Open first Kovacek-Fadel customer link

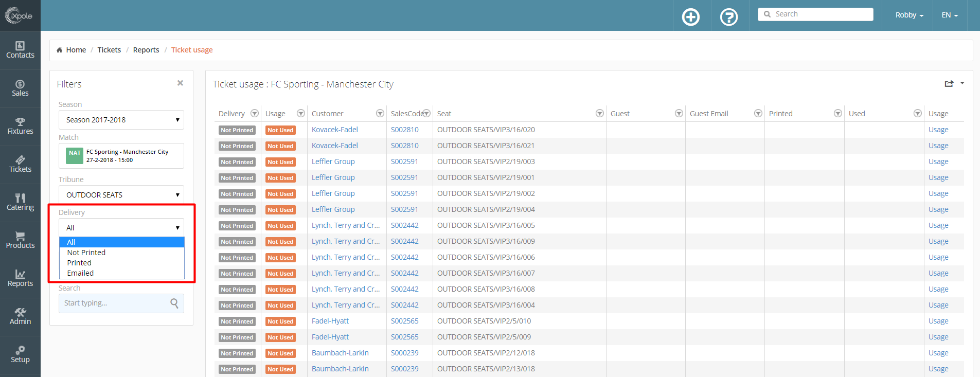[335, 130]
